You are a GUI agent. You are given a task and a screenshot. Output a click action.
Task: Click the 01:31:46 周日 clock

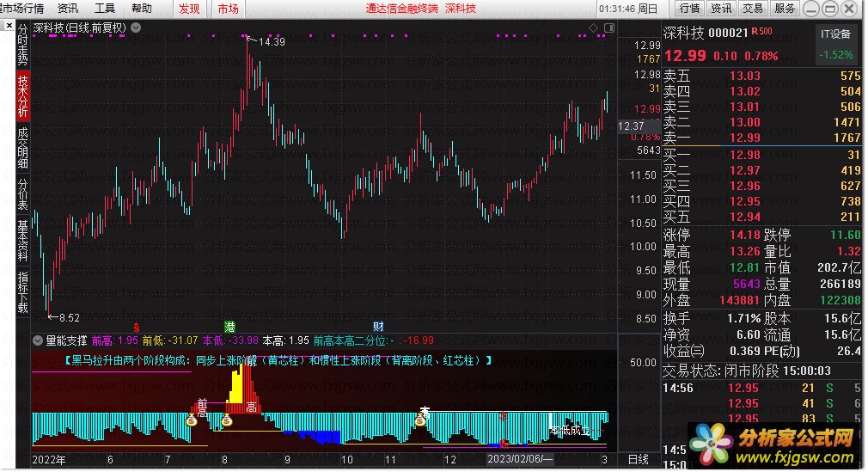(x=627, y=9)
